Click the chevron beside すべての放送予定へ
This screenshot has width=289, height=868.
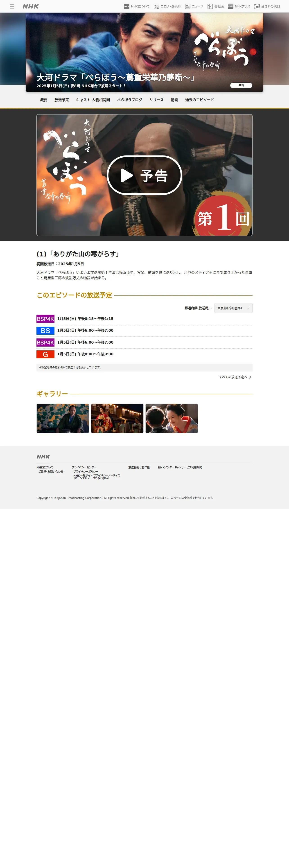250,377
